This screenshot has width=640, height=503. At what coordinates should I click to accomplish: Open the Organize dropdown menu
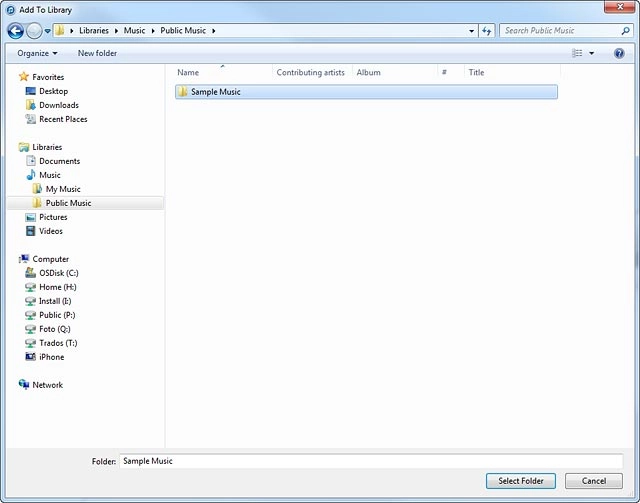click(x=37, y=53)
